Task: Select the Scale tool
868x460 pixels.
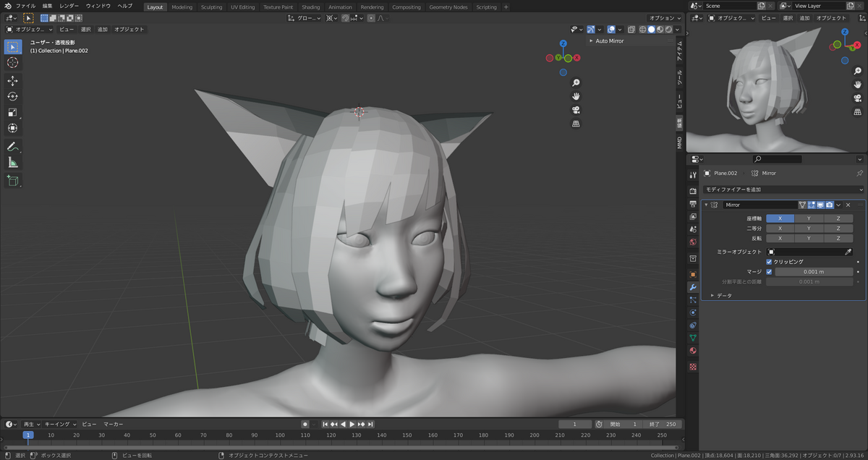Action: (12, 113)
